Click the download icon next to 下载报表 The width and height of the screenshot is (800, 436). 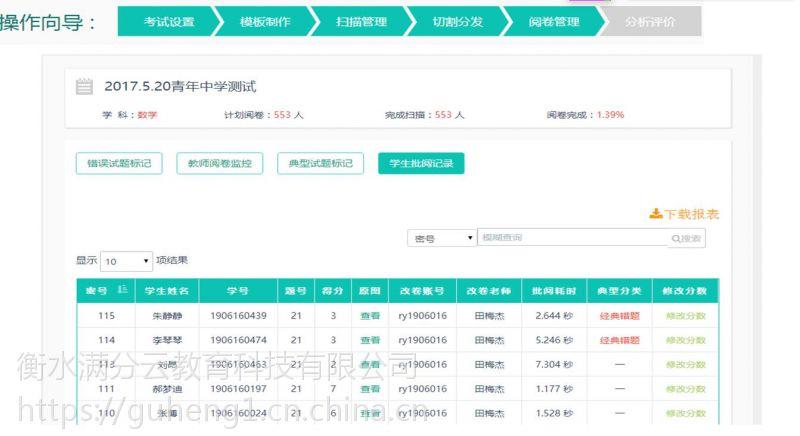[656, 214]
